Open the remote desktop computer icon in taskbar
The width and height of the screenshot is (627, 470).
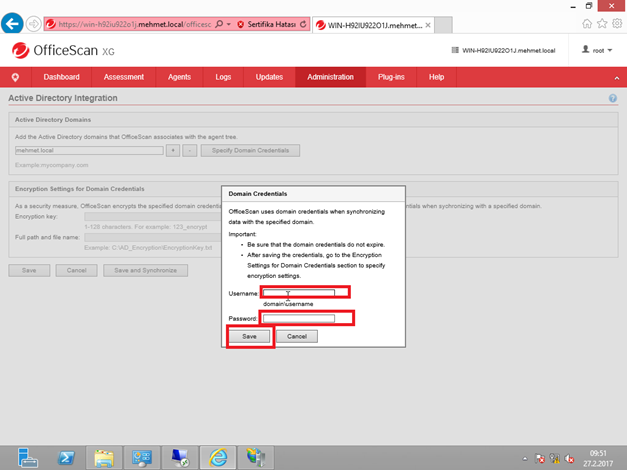[180, 458]
